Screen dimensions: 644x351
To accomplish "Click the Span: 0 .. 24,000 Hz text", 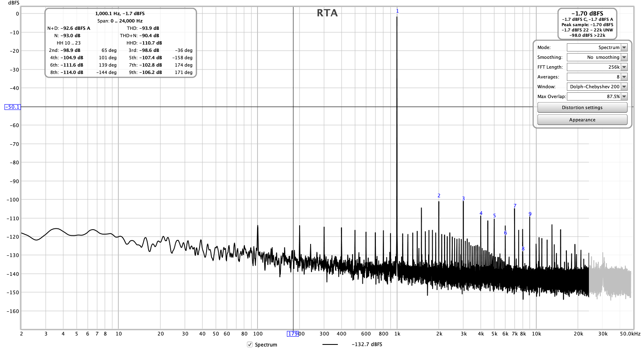I will (120, 21).
